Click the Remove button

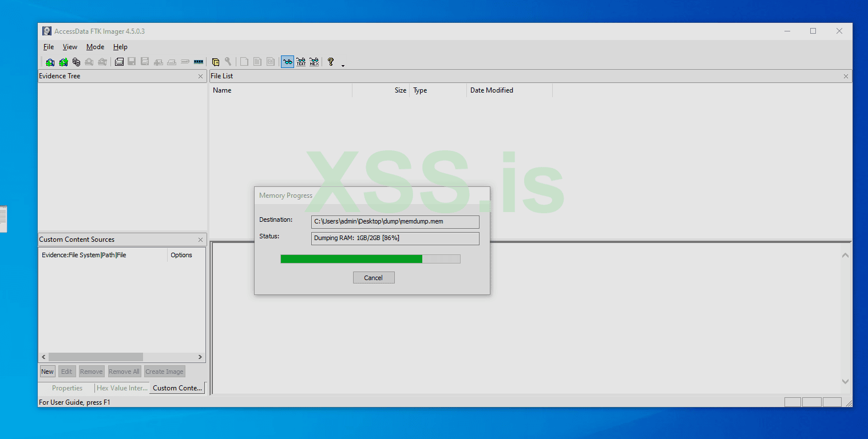click(92, 372)
